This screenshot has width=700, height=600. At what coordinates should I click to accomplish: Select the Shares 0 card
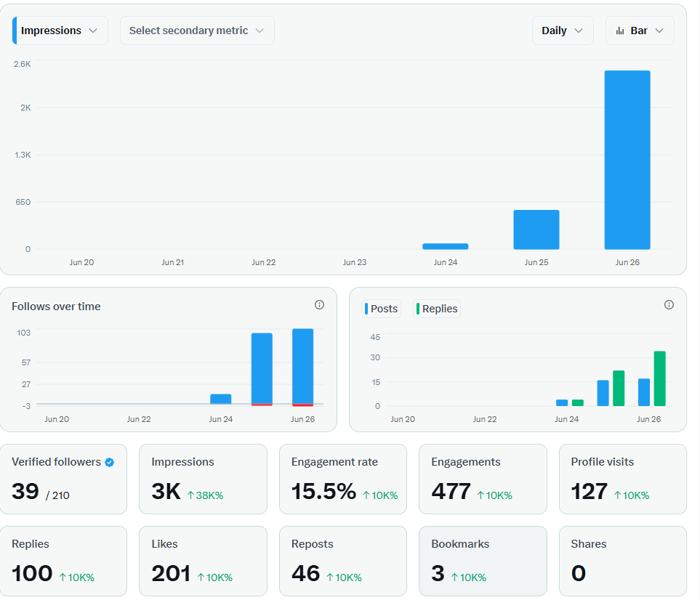click(x=623, y=561)
